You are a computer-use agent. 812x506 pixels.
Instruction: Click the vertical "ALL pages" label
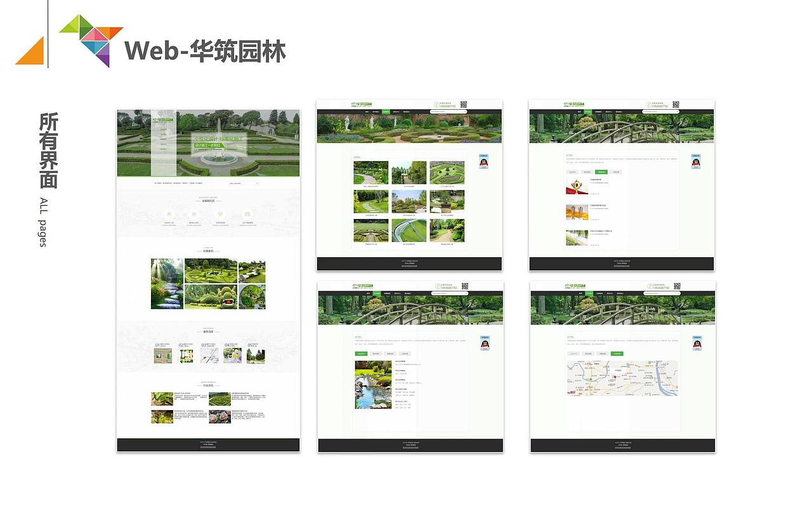pos(43,222)
